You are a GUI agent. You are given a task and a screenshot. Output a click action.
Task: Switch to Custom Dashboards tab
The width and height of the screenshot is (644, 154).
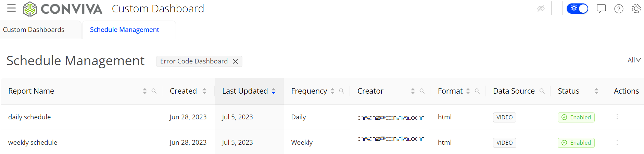pos(34,29)
